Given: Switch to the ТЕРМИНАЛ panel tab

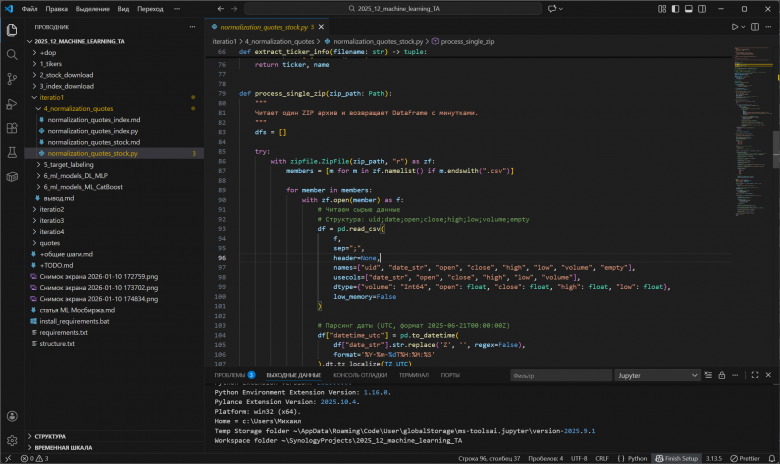Looking at the screenshot, I should click(413, 375).
